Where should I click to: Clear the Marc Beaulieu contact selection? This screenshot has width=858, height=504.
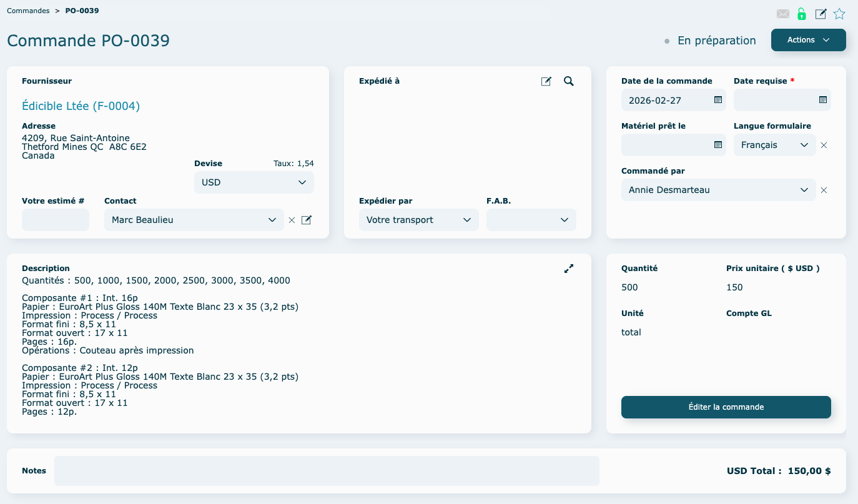pos(292,220)
